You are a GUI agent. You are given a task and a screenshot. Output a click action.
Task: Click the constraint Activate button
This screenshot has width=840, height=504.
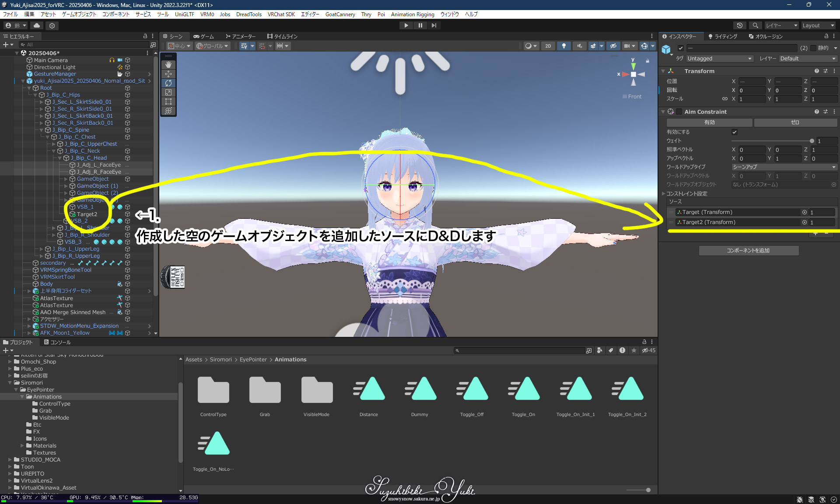709,122
